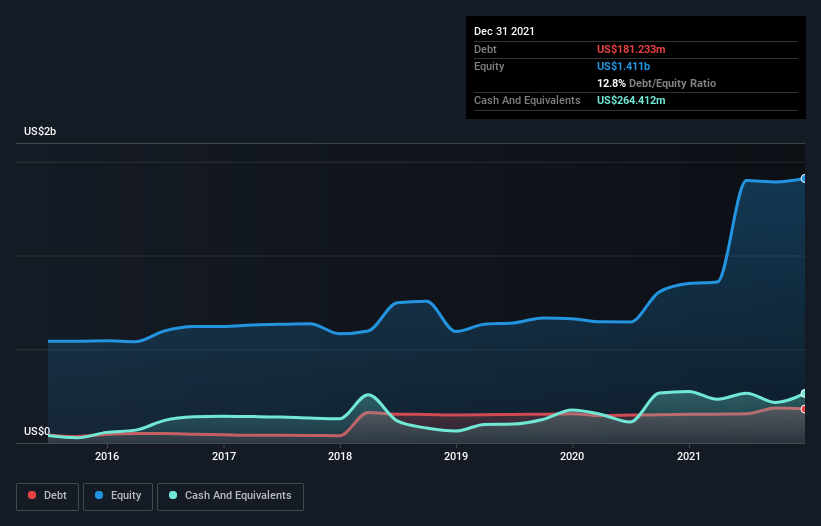The height and width of the screenshot is (526, 821).
Task: Click the US$0 y-axis label
Action: click(x=37, y=431)
